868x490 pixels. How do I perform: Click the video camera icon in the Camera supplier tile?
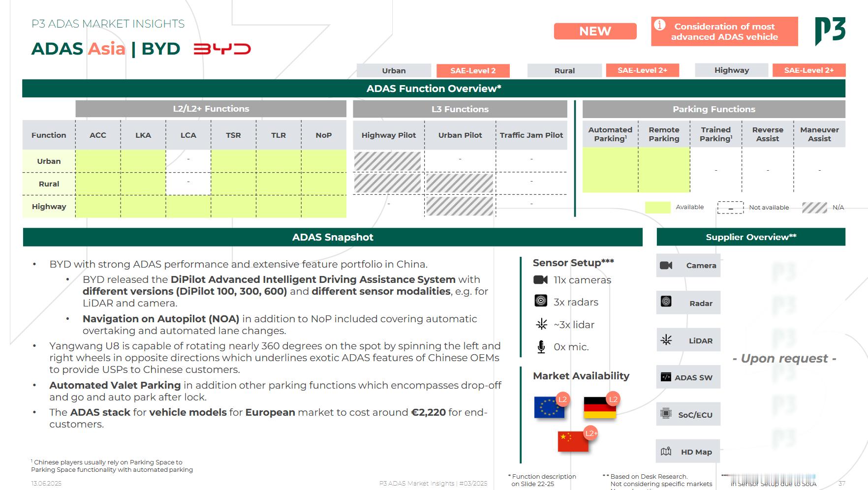point(666,266)
